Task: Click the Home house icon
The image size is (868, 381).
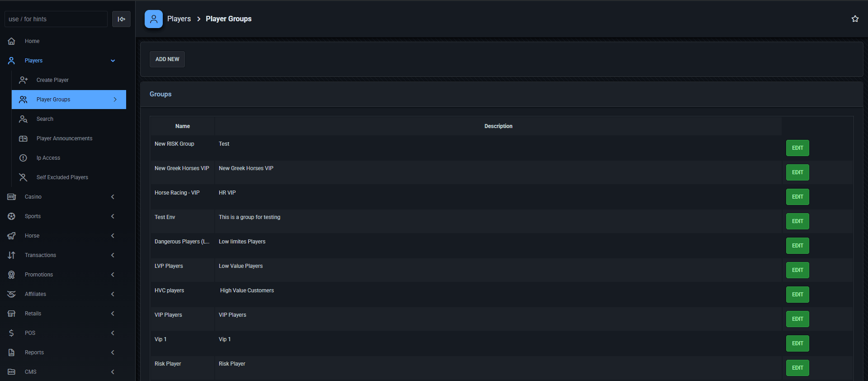Action: (12, 41)
